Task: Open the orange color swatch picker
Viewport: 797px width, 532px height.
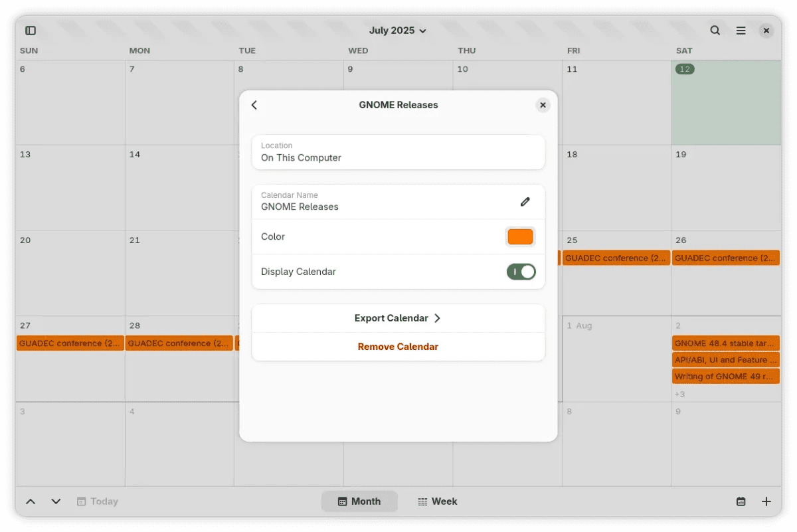Action: (520, 236)
